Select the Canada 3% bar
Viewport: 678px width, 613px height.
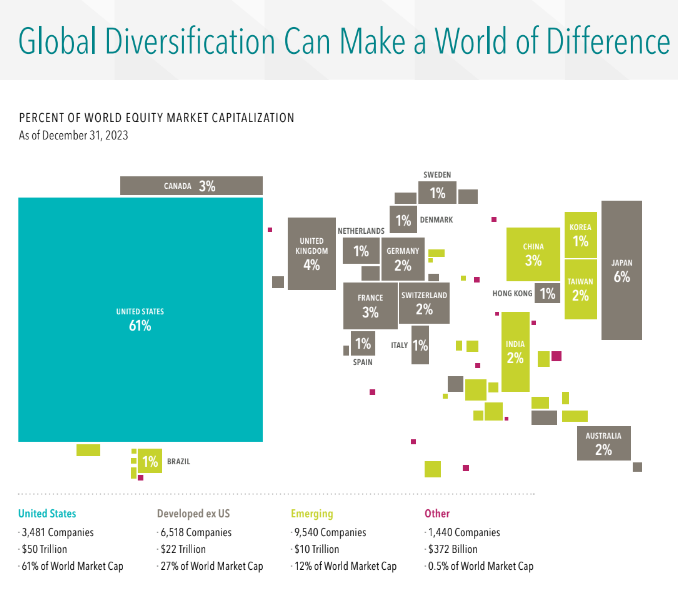191,185
